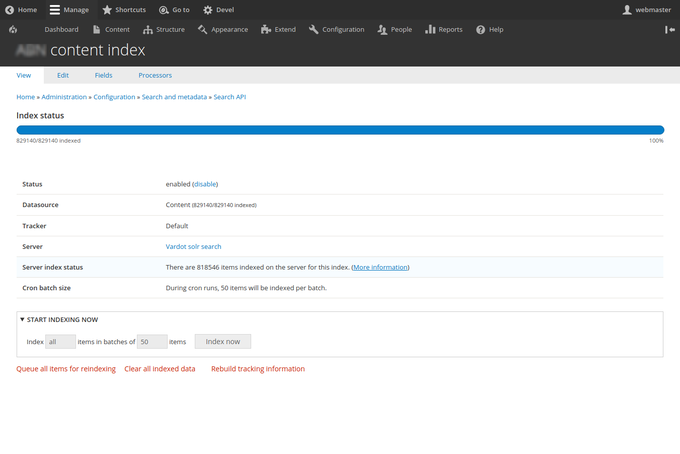Open the webmaster user menu

point(647,10)
